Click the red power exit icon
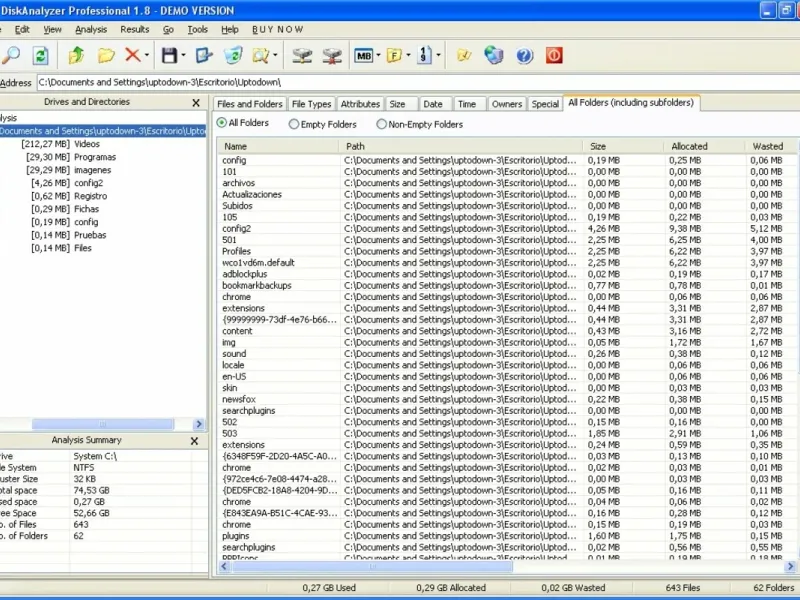The height and width of the screenshot is (600, 800). click(554, 56)
